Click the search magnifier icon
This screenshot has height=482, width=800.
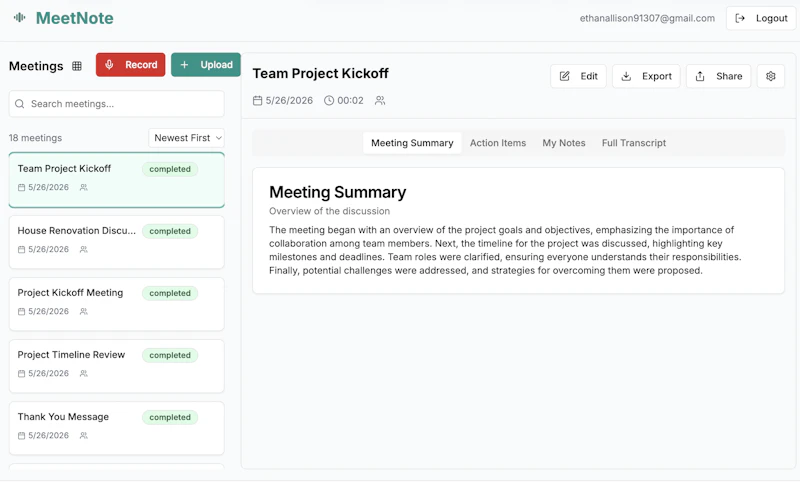[x=19, y=104]
